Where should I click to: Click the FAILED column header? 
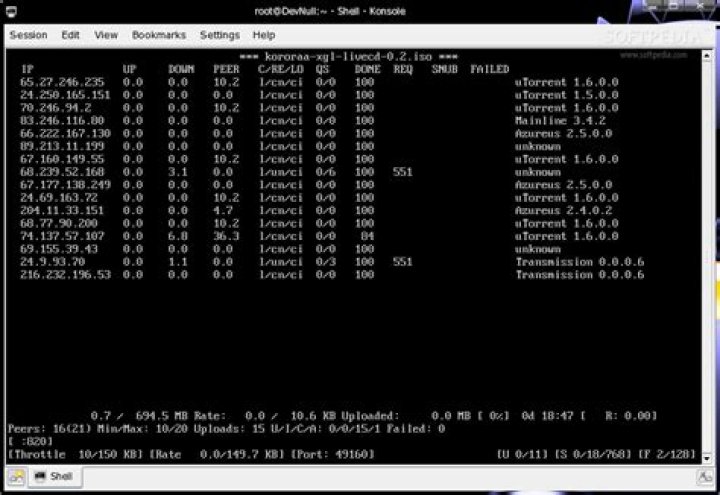(x=489, y=69)
